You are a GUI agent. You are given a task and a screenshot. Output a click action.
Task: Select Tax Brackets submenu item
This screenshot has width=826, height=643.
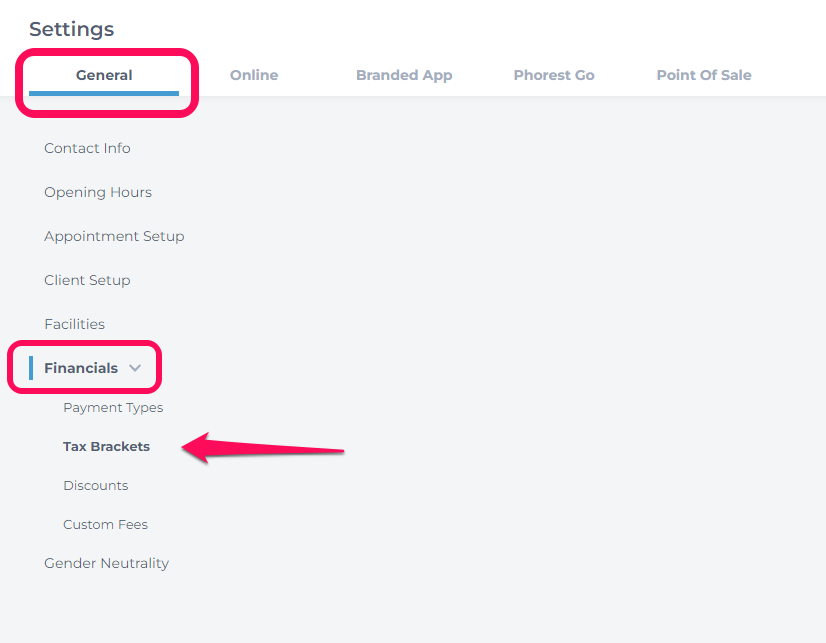point(106,447)
